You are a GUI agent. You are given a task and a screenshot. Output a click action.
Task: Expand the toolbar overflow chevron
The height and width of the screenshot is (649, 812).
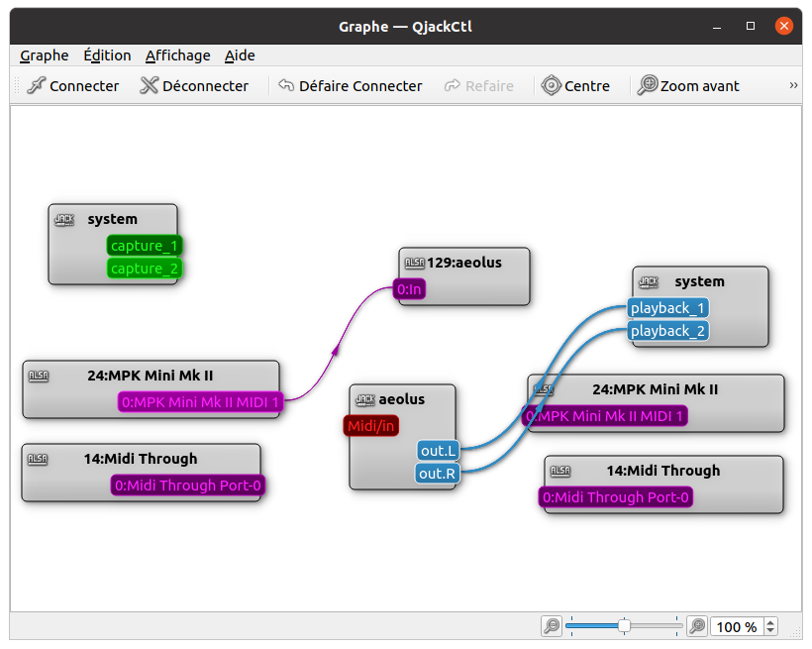[793, 86]
